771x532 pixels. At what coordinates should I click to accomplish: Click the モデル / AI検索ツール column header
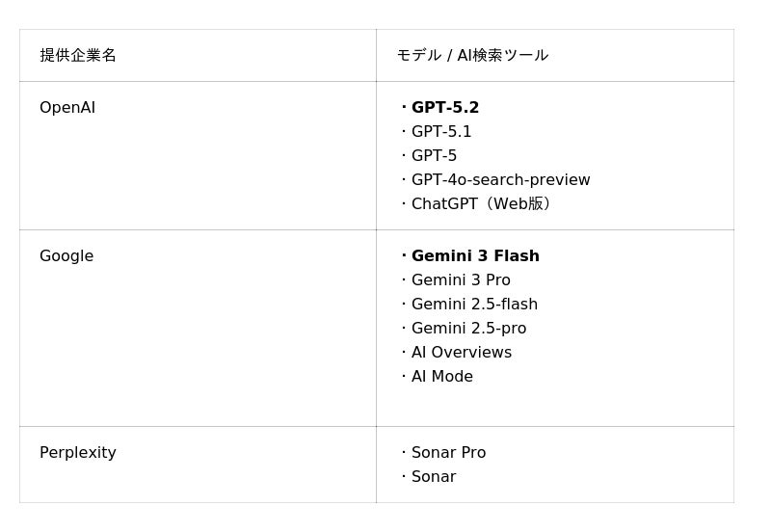472,56
